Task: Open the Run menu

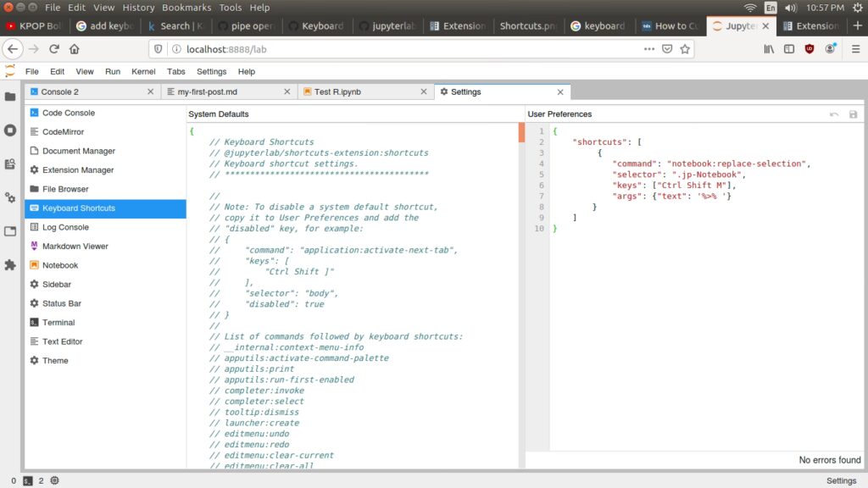Action: (113, 72)
